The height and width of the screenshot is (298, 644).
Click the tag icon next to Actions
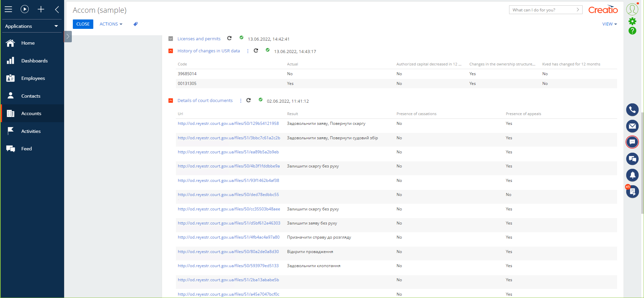tap(136, 24)
